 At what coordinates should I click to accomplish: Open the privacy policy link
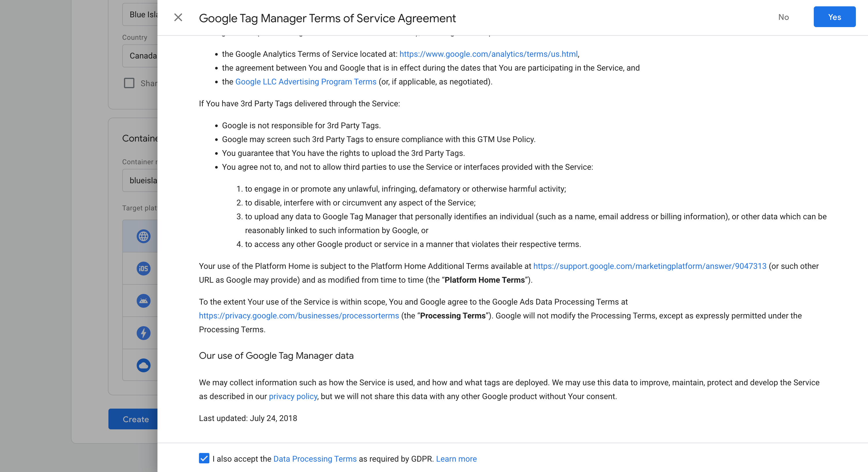pos(293,396)
